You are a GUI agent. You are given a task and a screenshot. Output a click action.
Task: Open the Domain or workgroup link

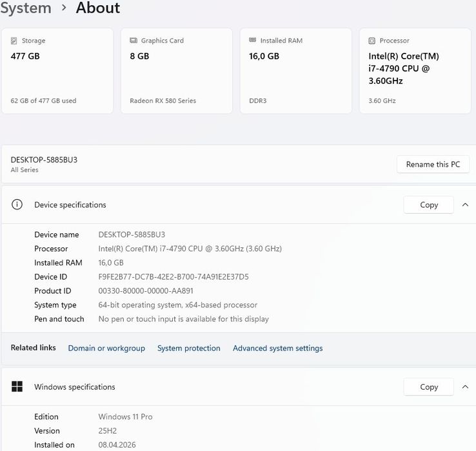[106, 348]
